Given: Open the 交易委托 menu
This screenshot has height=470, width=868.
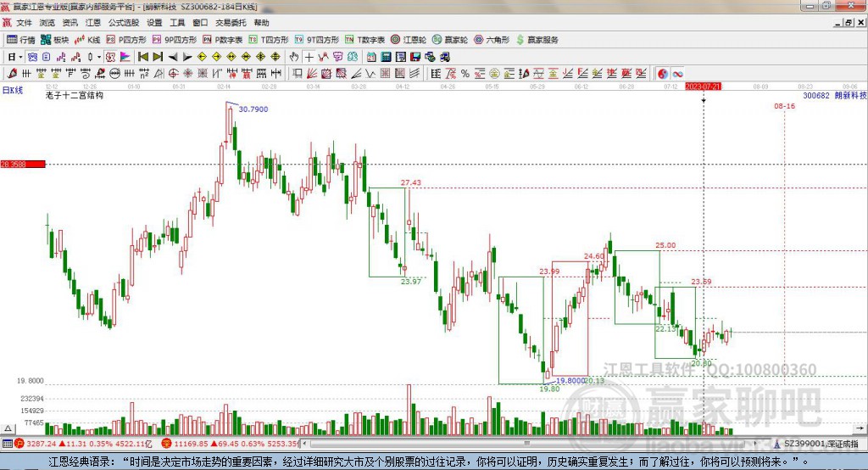Looking at the screenshot, I should coord(231,23).
